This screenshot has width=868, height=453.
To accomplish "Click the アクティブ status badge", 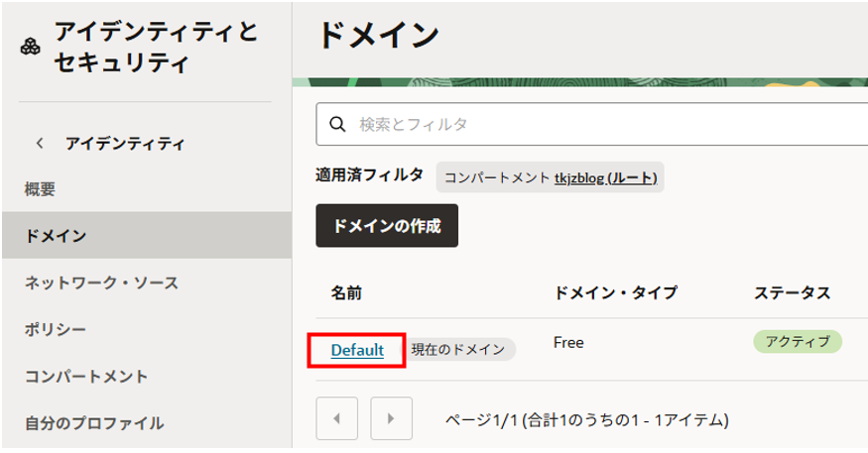I will click(x=798, y=342).
